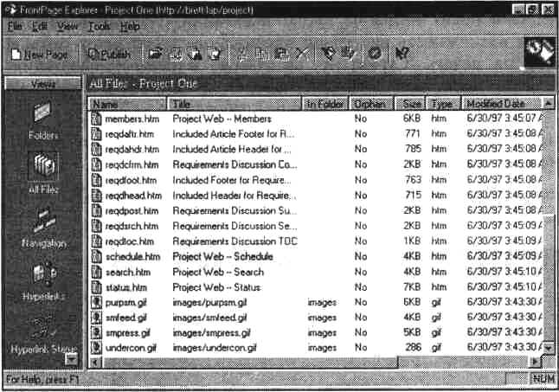Click the Print toolbar icon
559x392 pixels.
176,54
